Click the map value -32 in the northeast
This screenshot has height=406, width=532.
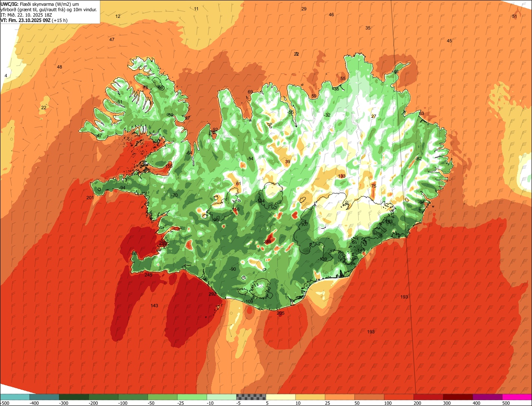327,115
